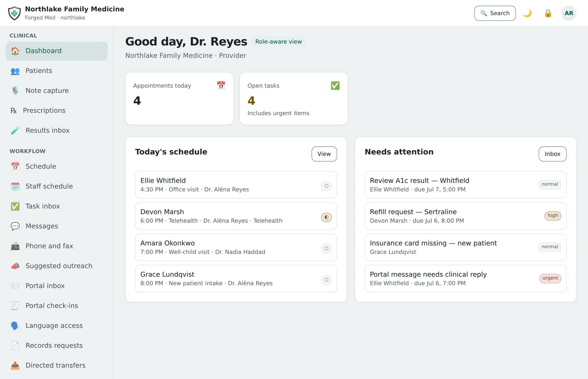Click Inbox in Needs attention
The height and width of the screenshot is (379, 588).
tap(552, 154)
